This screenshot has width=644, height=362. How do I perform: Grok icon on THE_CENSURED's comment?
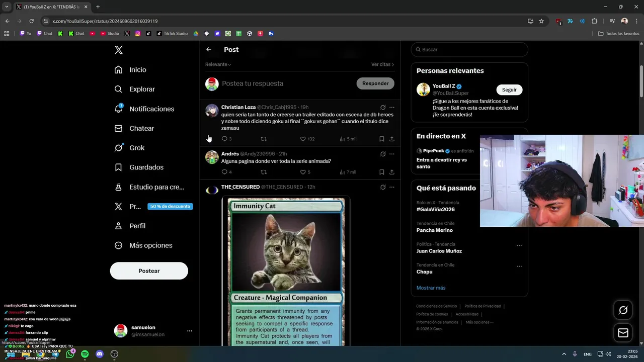click(x=383, y=187)
